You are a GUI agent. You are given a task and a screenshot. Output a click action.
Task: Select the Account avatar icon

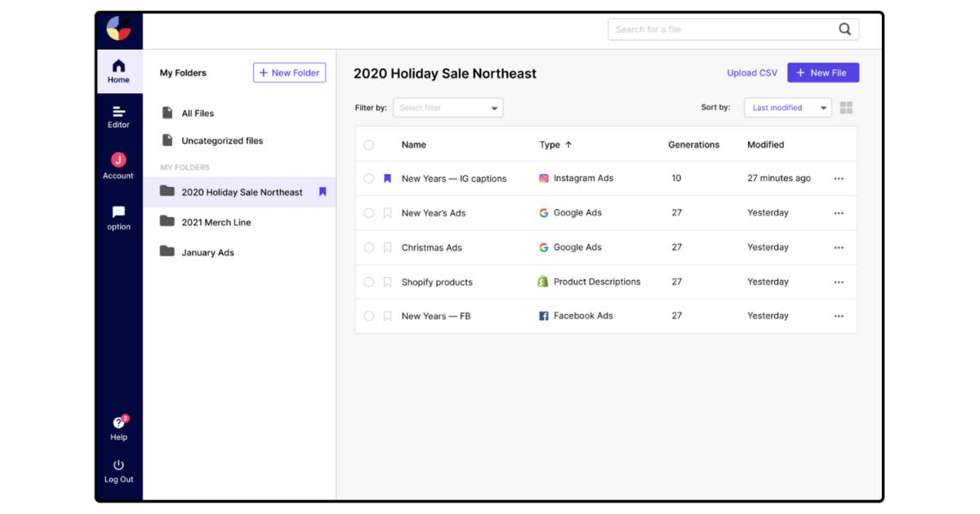[x=118, y=160]
